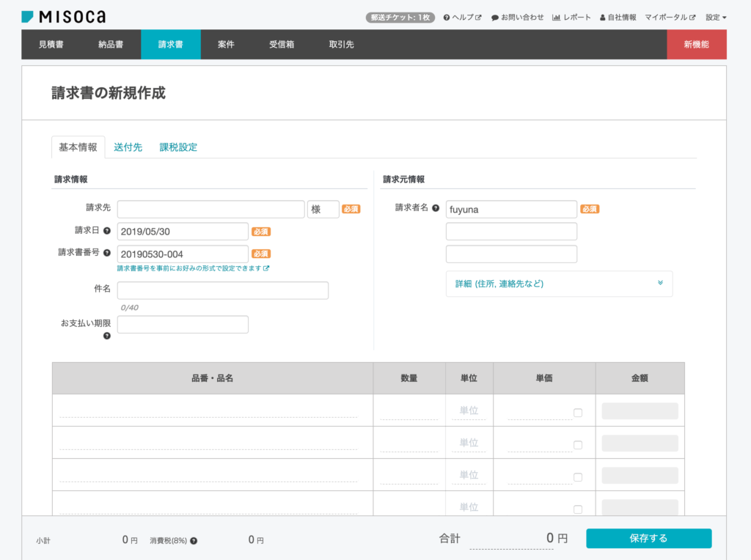Click second row 単位 cell
751x560 pixels.
[x=469, y=443]
